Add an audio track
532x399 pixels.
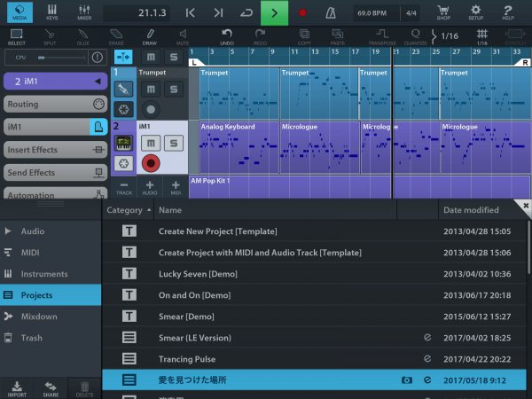[x=150, y=188]
